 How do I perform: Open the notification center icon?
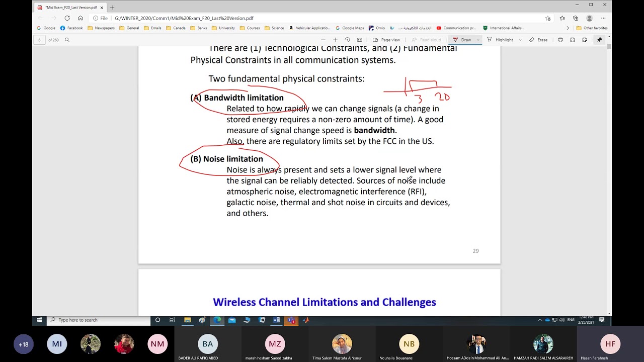point(602,320)
